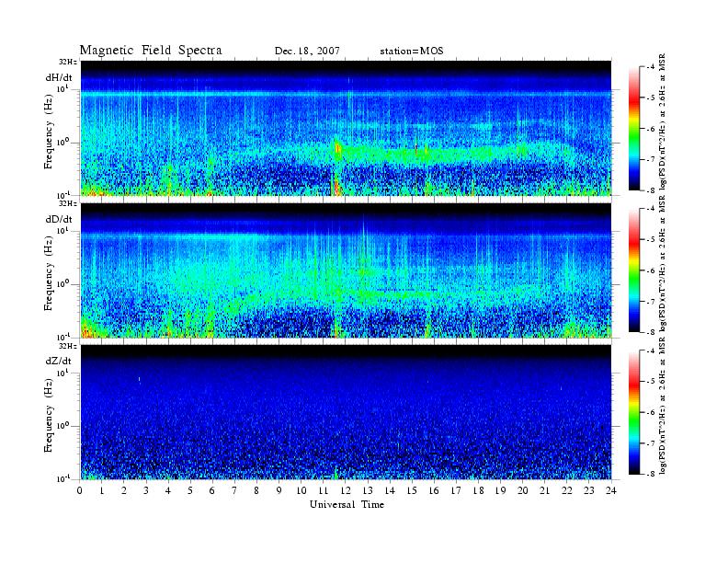Click the dZ/dt spectrogram plot
The width and height of the screenshot is (728, 563).
point(346,412)
